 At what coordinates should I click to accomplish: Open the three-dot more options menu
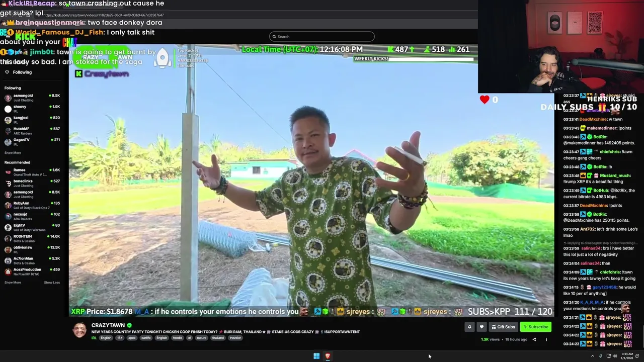pyautogui.click(x=546, y=339)
